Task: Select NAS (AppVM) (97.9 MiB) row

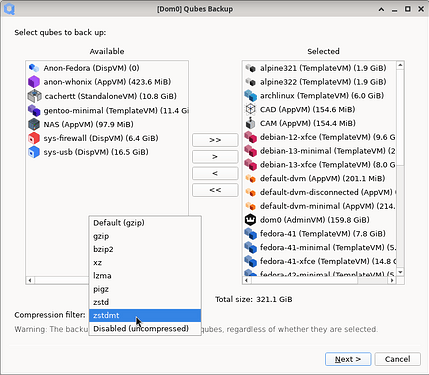Action: click(x=107, y=124)
